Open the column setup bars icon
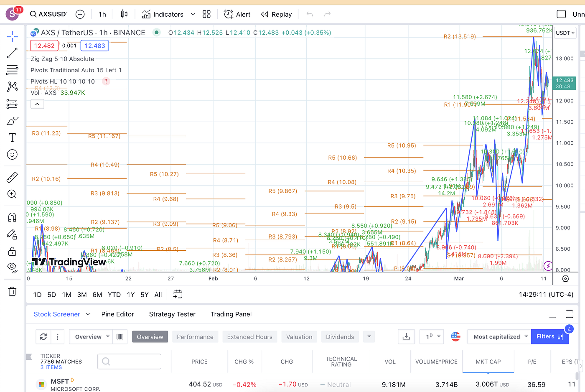 click(120, 336)
